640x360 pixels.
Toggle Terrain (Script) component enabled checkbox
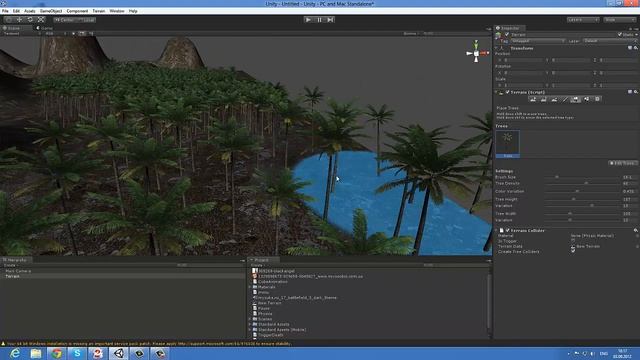(507, 92)
